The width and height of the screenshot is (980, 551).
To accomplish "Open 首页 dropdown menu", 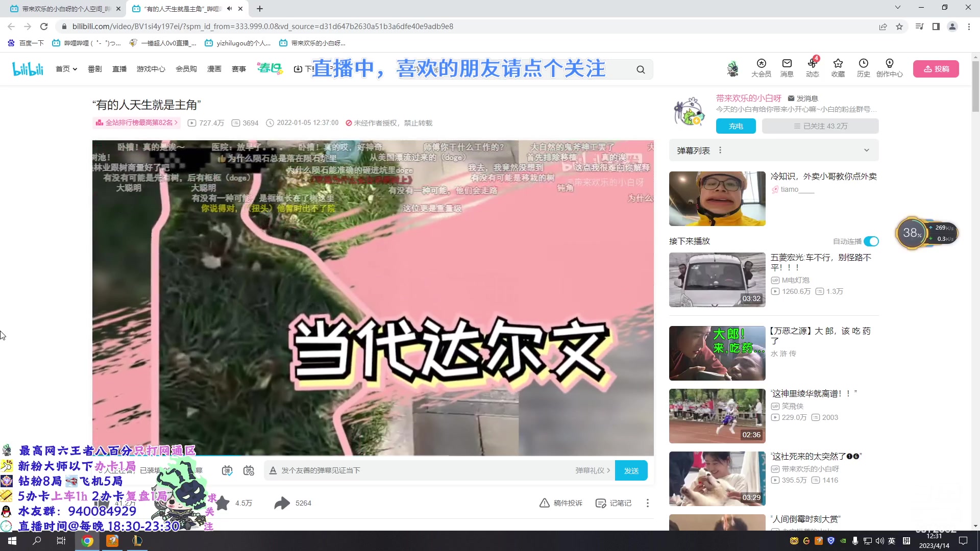I will [x=66, y=69].
